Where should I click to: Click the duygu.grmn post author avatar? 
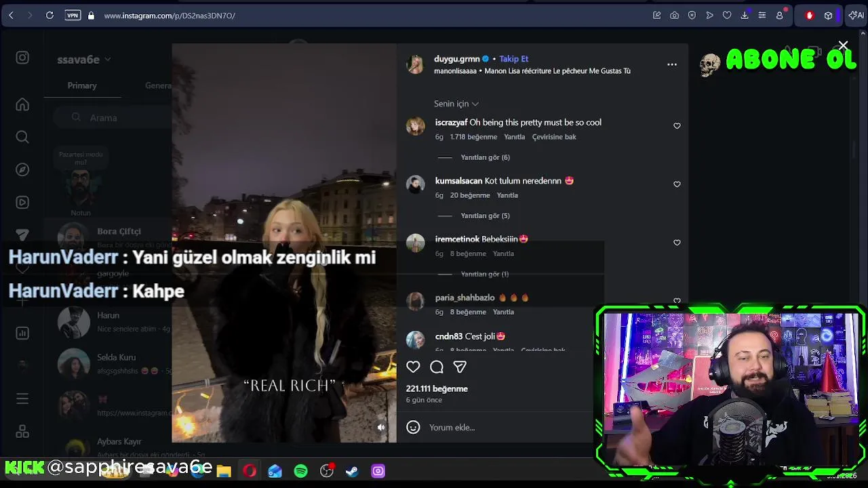coord(414,64)
